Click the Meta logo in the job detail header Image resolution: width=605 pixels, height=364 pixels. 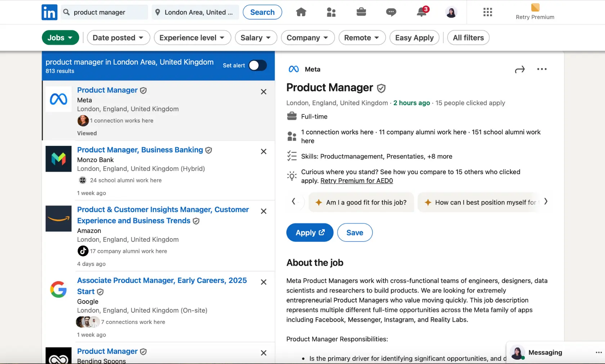point(293,69)
